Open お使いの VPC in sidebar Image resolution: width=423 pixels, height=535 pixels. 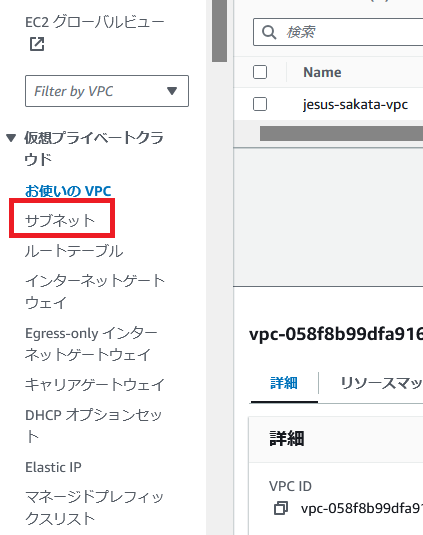68,191
